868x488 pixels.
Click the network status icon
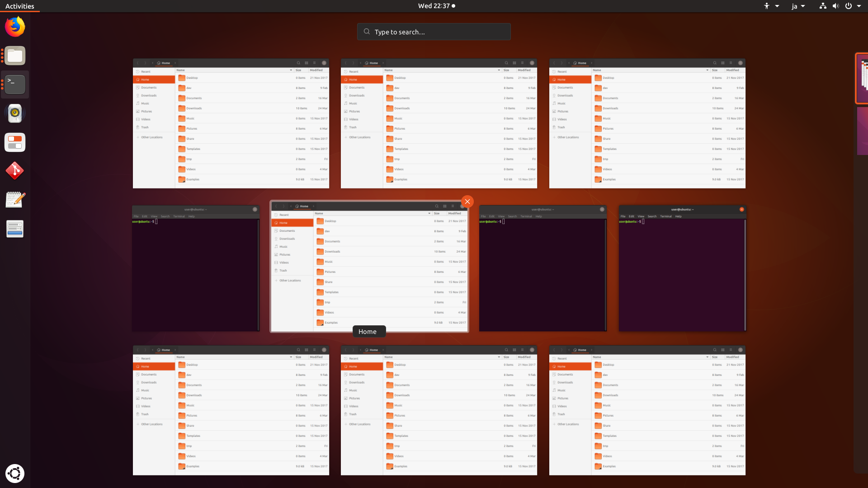point(823,6)
